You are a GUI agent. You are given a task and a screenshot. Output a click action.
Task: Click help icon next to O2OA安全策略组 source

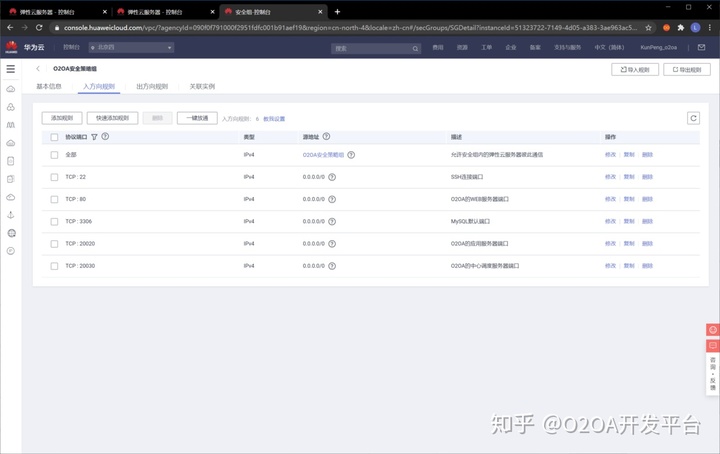(x=351, y=155)
